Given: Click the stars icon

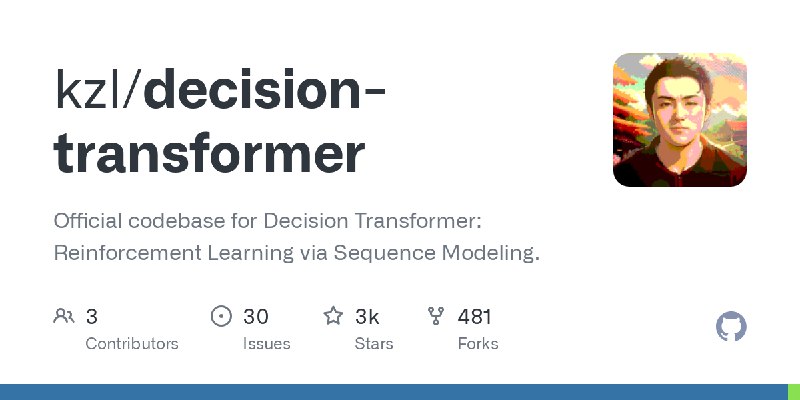Looking at the screenshot, I should click(333, 316).
